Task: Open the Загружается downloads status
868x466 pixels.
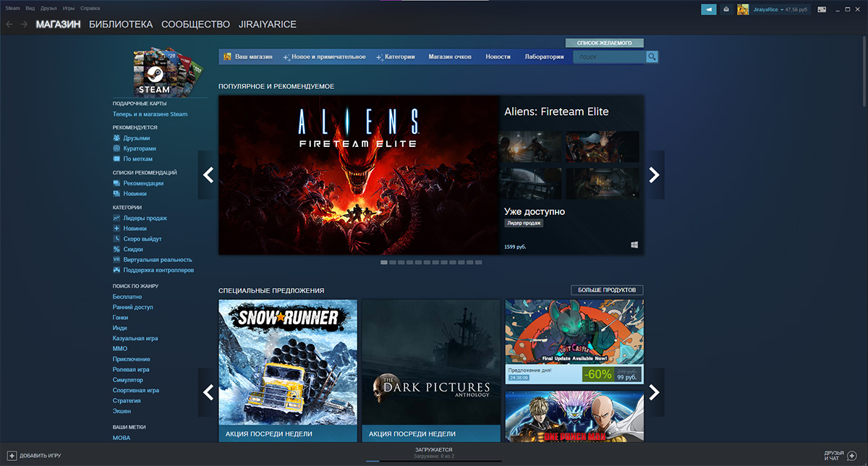Action: point(434,452)
